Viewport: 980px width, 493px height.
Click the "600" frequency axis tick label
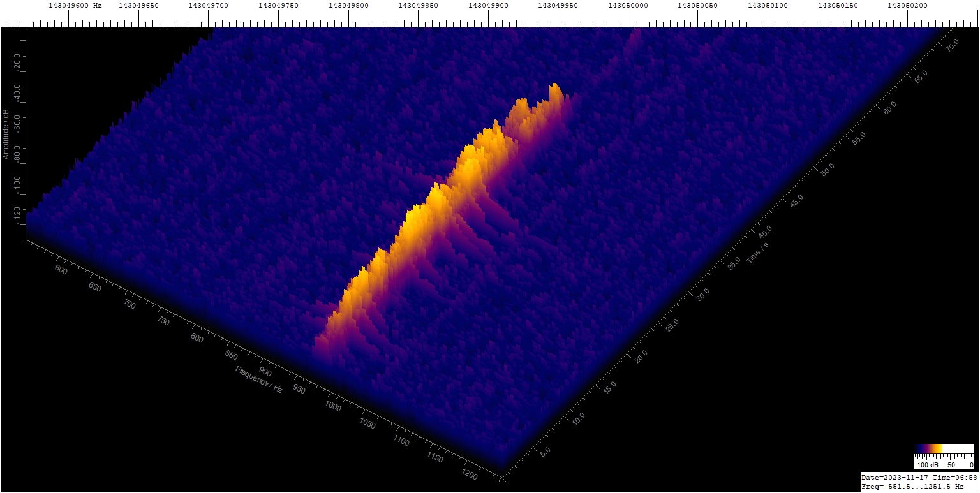click(61, 270)
